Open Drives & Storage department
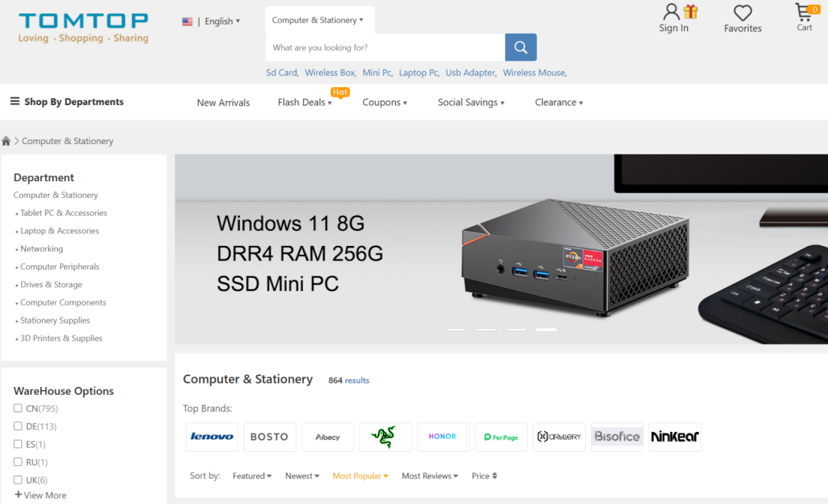 click(x=51, y=285)
